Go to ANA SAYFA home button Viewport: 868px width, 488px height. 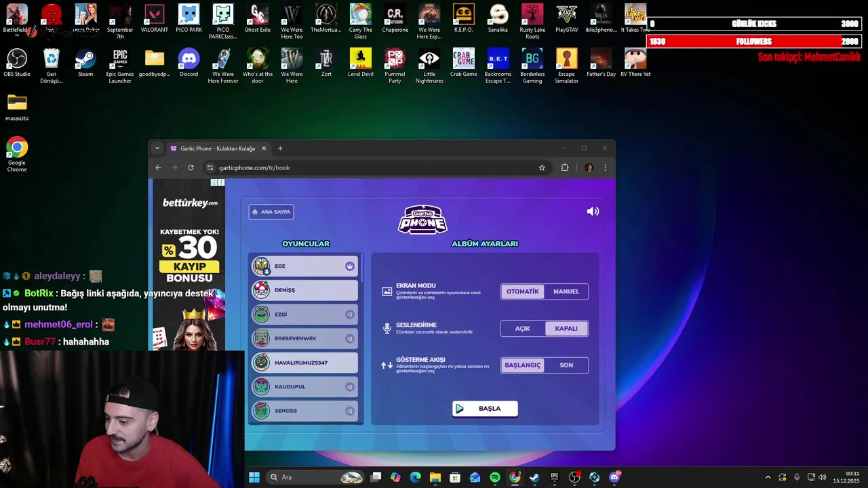click(271, 211)
